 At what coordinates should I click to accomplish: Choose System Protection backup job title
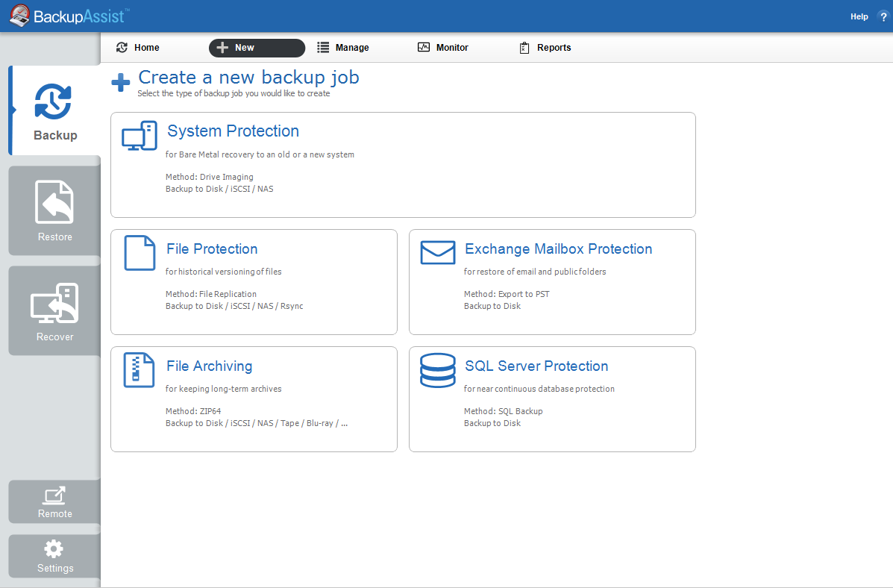click(233, 131)
